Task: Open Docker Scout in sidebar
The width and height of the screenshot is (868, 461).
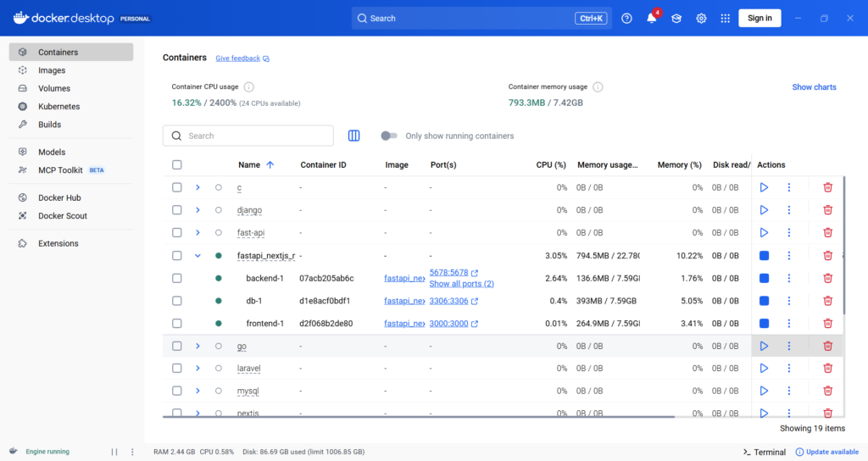Action: 71,216
